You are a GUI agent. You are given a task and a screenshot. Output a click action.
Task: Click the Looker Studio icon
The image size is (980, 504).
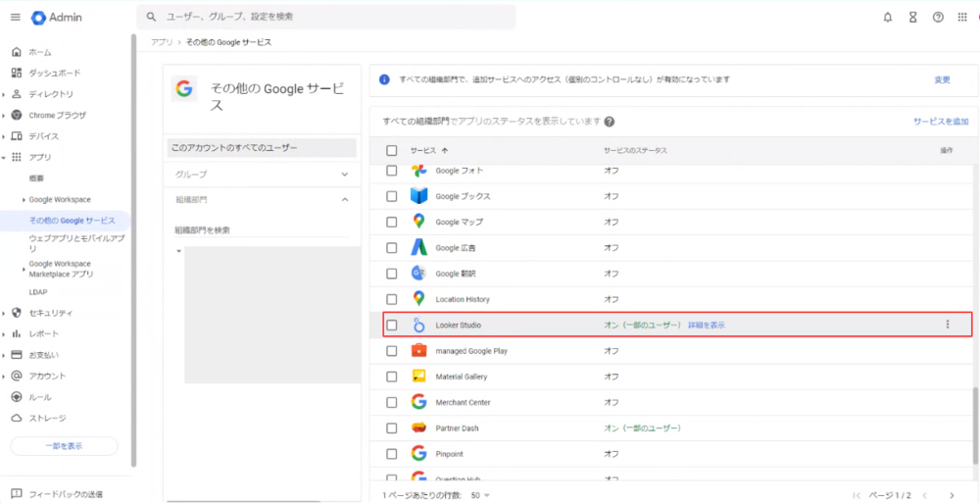click(418, 325)
